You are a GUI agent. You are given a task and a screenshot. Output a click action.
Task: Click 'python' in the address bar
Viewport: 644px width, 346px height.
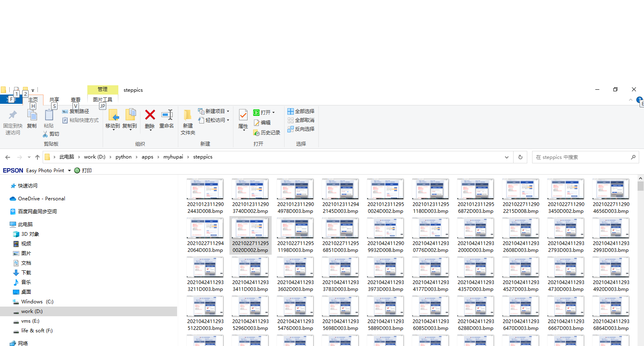[124, 157]
